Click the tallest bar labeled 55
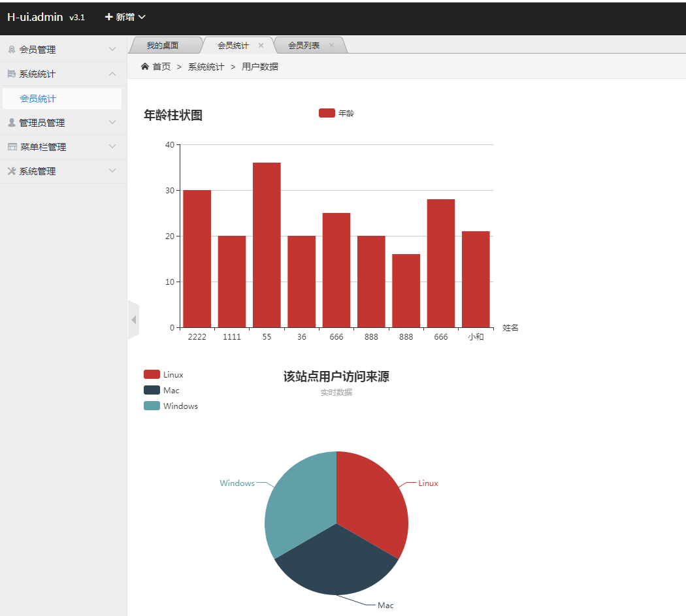Image resolution: width=686 pixels, height=616 pixels. [x=267, y=245]
